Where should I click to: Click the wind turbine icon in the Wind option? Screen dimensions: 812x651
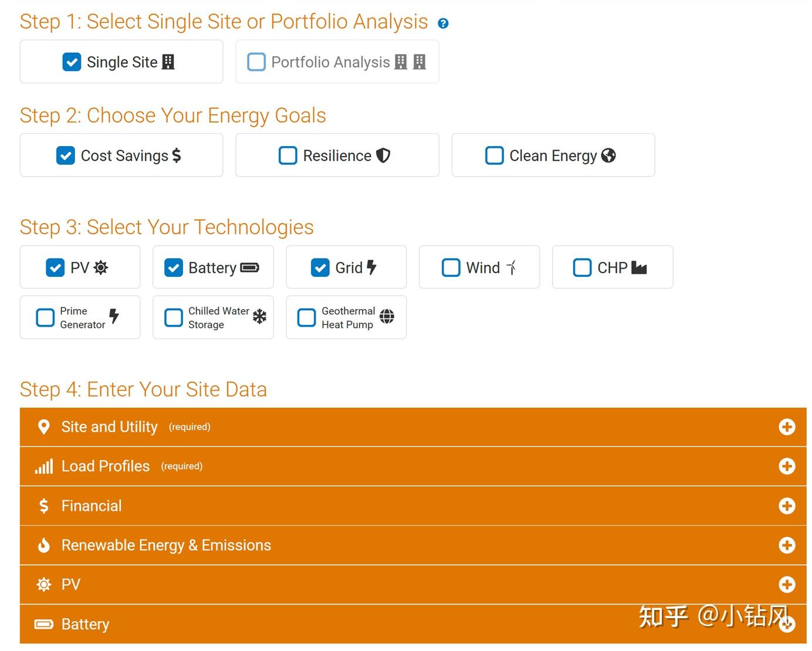511,267
